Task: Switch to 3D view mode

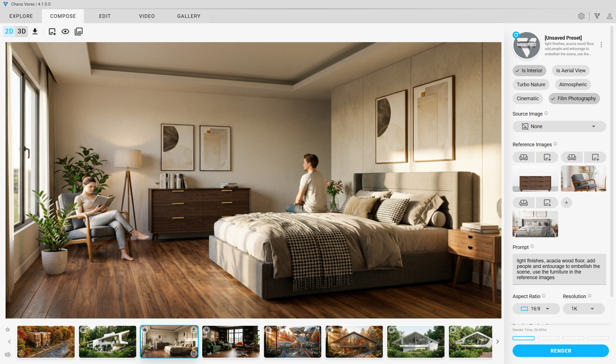Action: (22, 31)
